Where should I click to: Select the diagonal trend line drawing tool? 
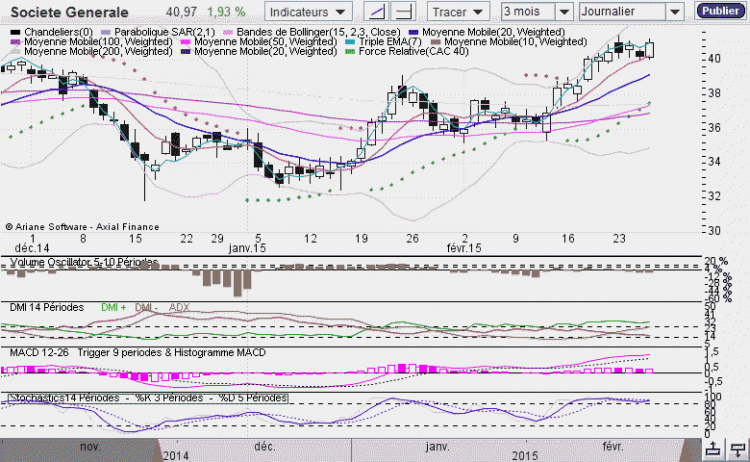(x=376, y=11)
